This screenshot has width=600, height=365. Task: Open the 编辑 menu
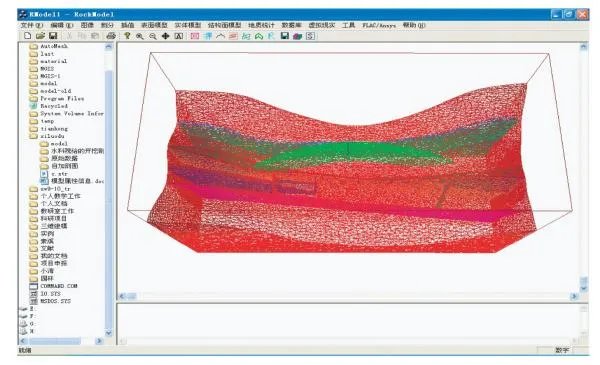pos(62,25)
